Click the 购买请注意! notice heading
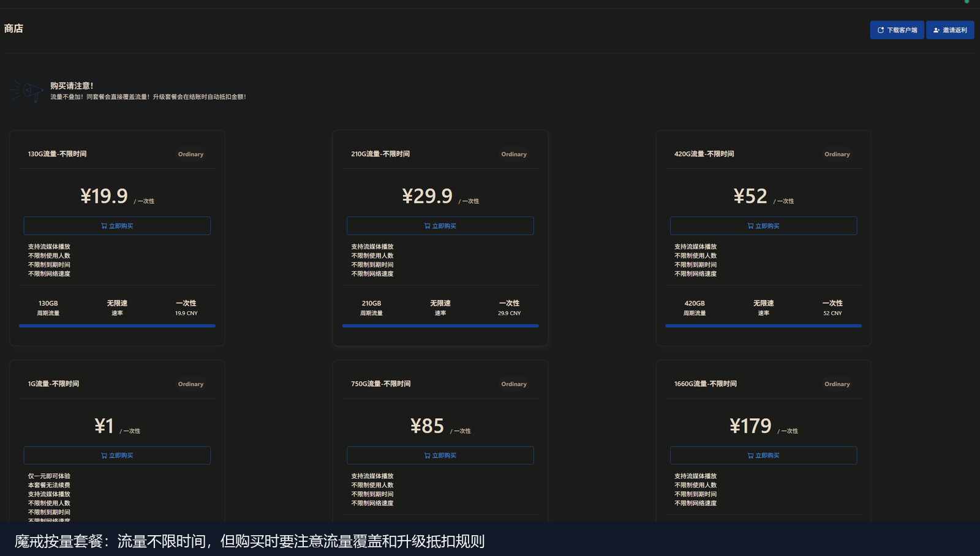The image size is (980, 556). click(x=72, y=86)
